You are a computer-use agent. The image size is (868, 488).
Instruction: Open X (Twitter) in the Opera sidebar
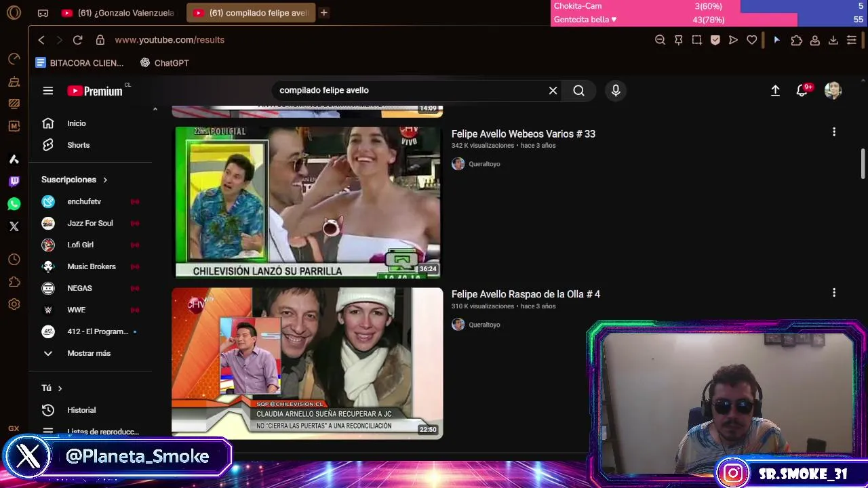click(14, 226)
